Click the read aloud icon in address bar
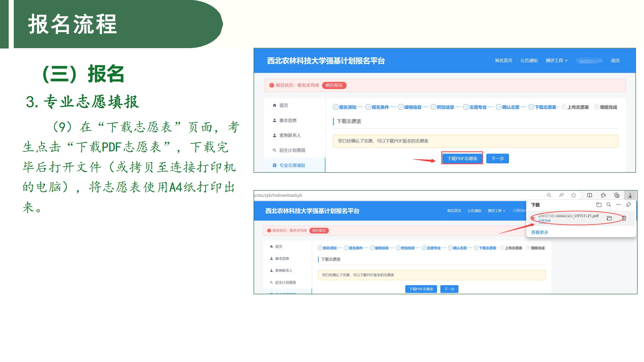 point(561,195)
